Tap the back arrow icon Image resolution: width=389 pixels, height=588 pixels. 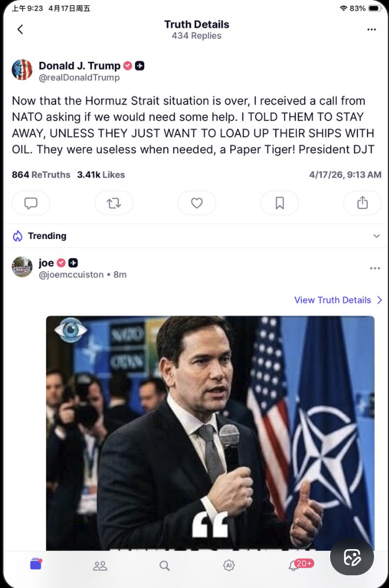click(x=20, y=29)
